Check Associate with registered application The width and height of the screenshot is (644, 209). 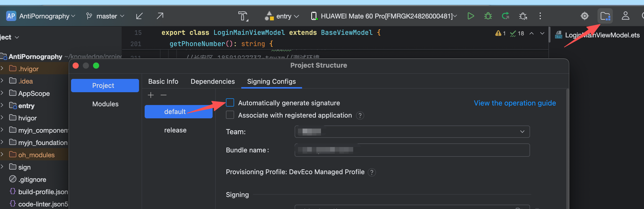230,115
